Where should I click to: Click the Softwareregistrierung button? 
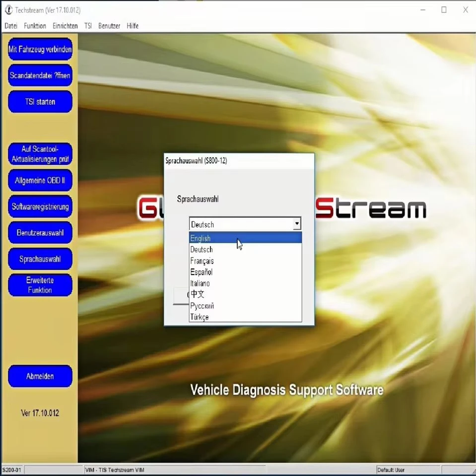tap(40, 206)
